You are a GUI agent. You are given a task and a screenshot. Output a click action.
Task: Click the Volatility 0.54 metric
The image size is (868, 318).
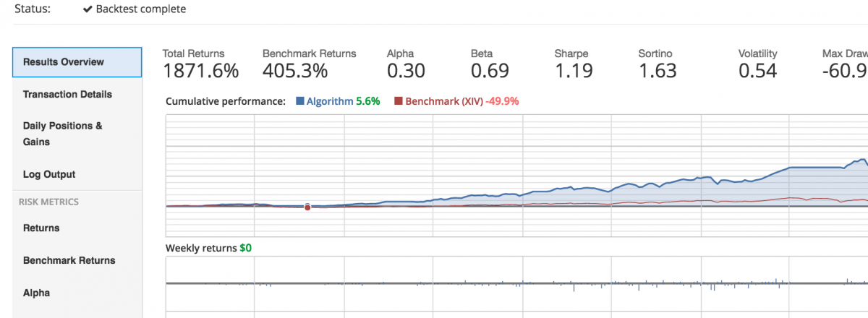tap(757, 71)
